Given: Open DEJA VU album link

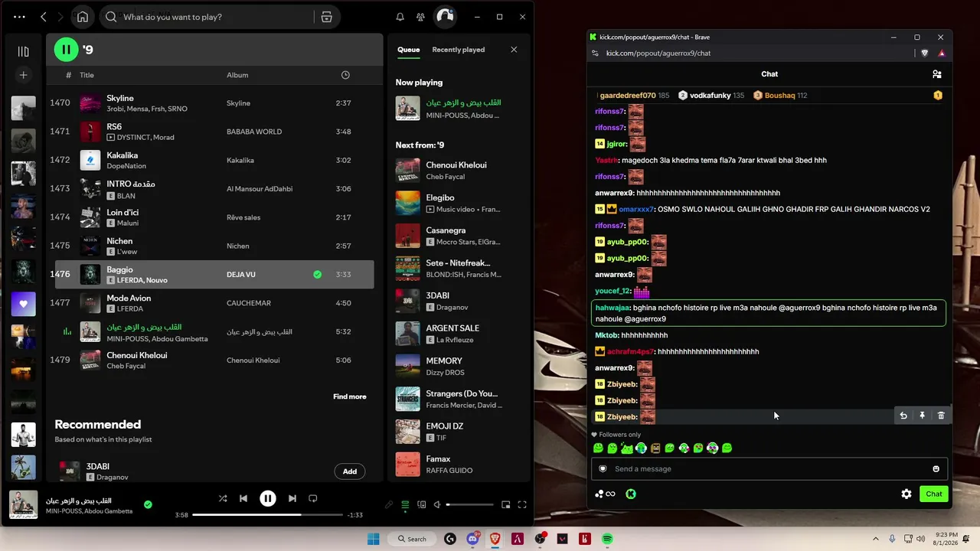Looking at the screenshot, I should 241,275.
